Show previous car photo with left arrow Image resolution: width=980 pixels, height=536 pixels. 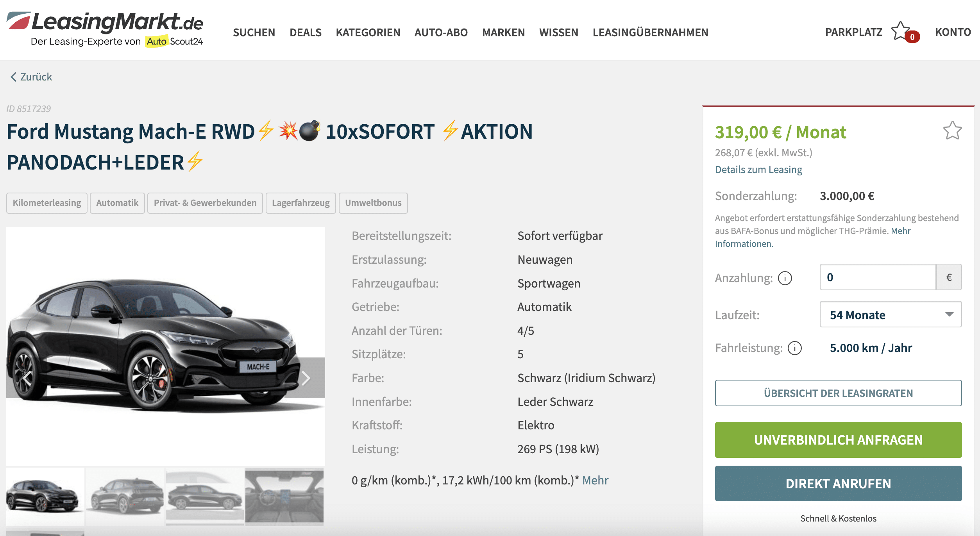[27, 378]
